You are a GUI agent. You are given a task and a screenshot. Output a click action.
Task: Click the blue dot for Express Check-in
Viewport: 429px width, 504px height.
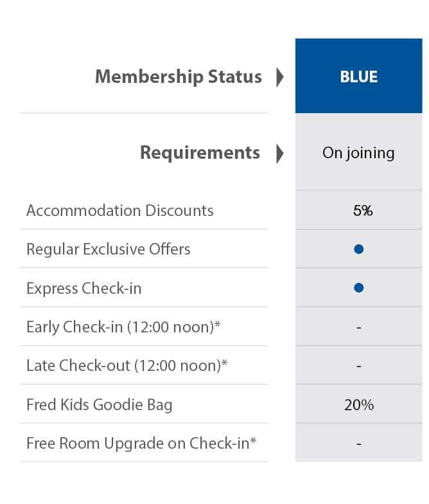click(x=358, y=287)
